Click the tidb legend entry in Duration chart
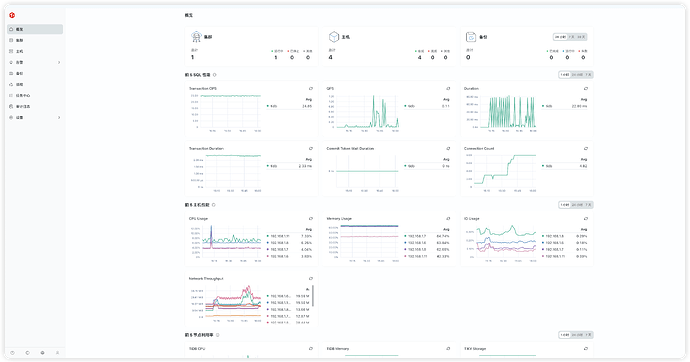690x362 pixels. click(548, 106)
